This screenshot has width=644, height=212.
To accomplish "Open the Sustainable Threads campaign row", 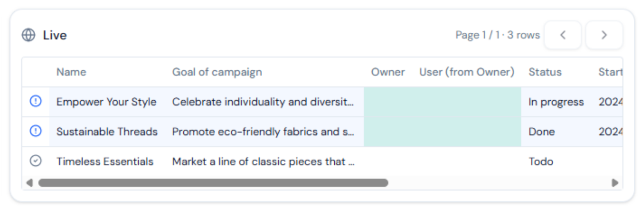I will pyautogui.click(x=322, y=132).
